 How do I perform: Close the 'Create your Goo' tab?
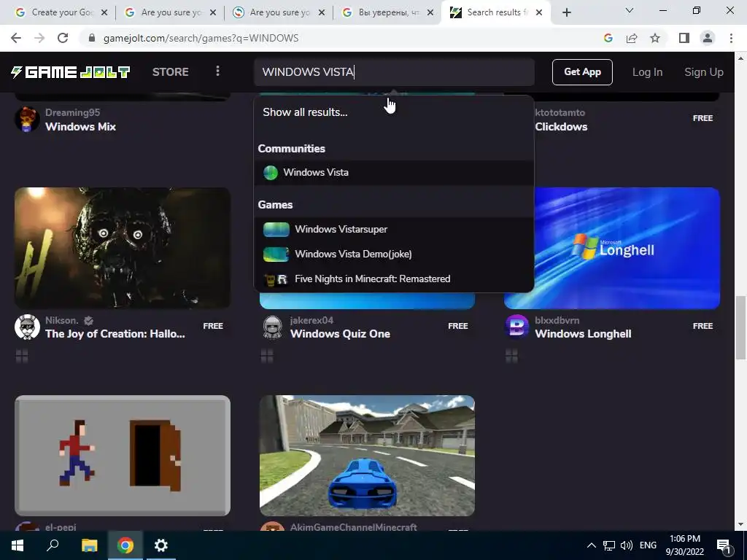(104, 12)
